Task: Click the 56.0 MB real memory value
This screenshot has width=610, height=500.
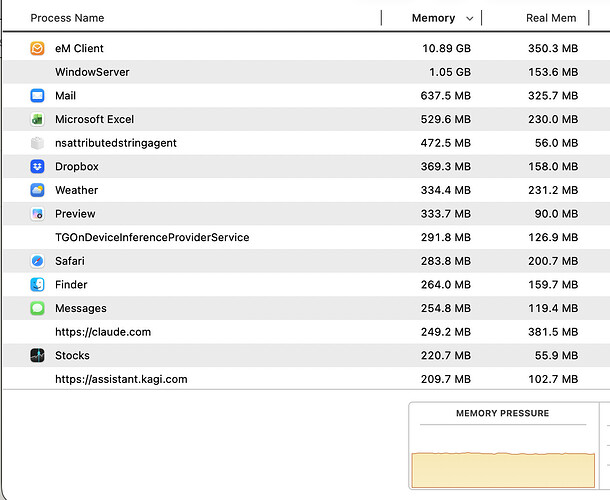Action: coord(556,143)
